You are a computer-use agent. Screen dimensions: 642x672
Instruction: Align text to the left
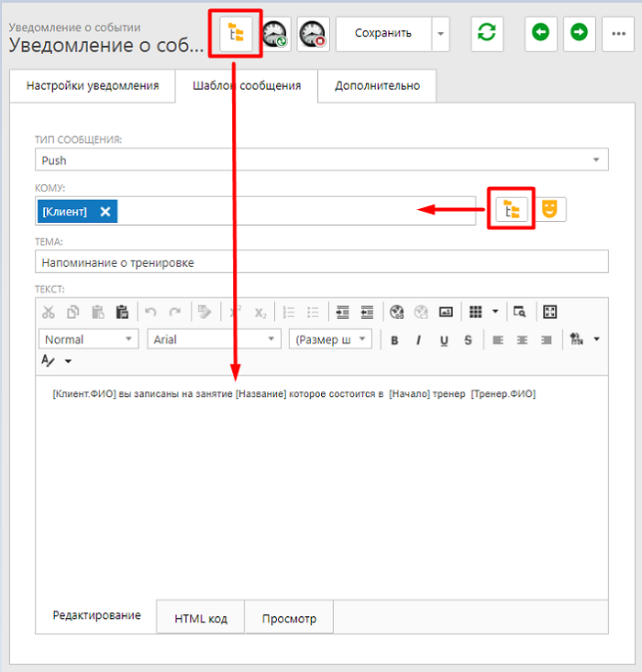(498, 340)
